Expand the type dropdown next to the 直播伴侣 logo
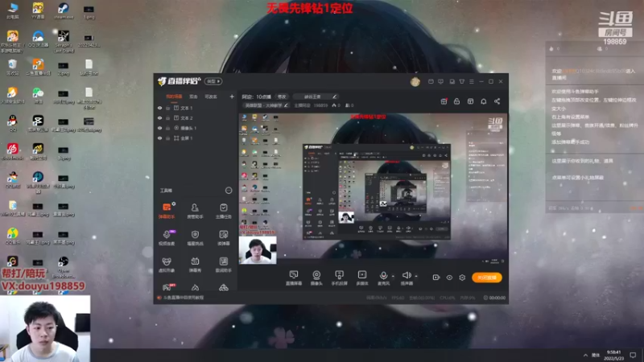Screen dimensions: 644x362 (x=213, y=81)
